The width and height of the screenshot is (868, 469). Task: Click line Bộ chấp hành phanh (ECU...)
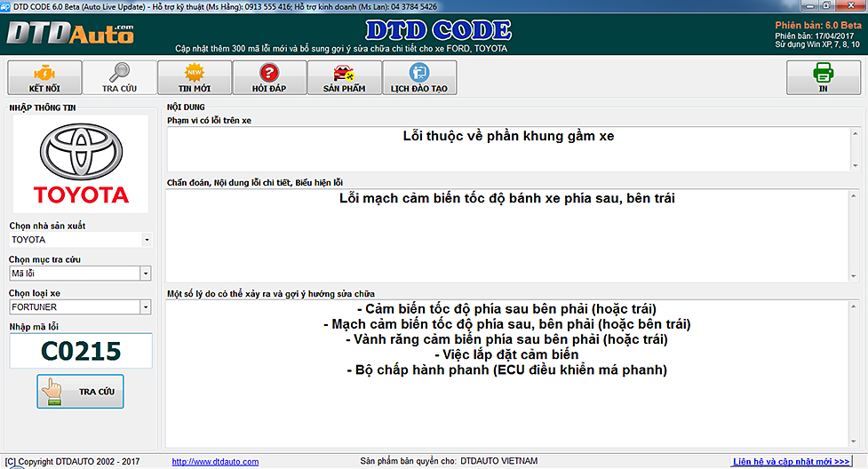[506, 370]
